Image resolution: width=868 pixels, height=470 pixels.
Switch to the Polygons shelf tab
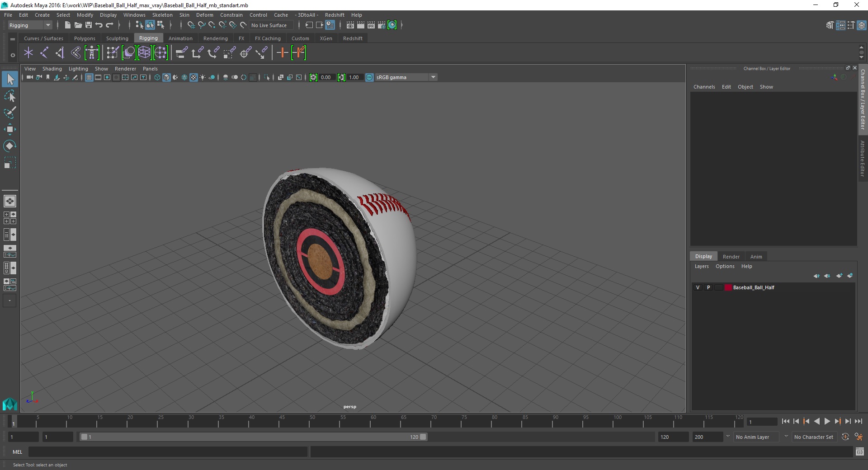(85, 38)
